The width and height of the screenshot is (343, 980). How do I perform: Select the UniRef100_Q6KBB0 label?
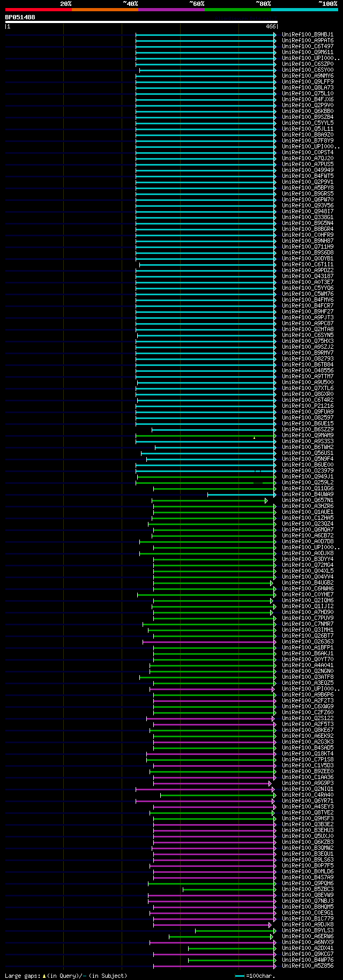click(308, 111)
